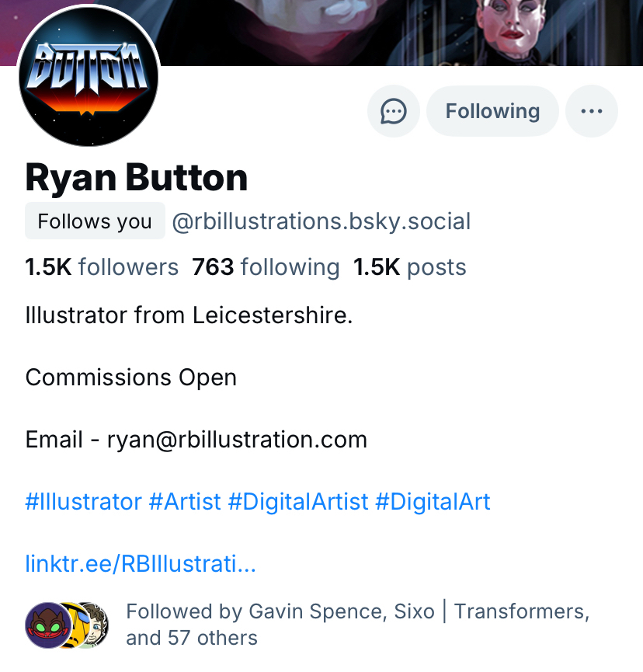Click the 1.5K posts count

click(410, 267)
